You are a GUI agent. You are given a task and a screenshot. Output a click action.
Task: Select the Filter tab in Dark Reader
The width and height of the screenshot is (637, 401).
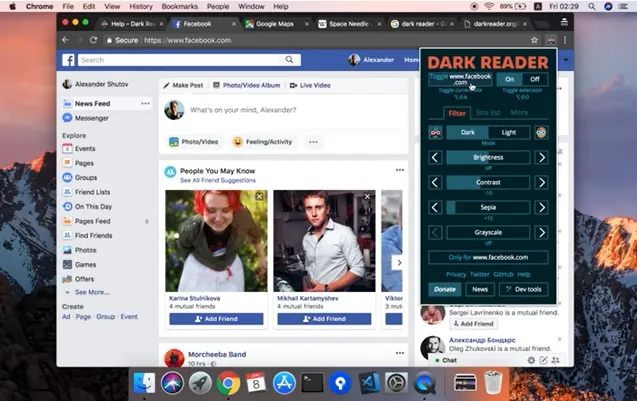coord(457,113)
